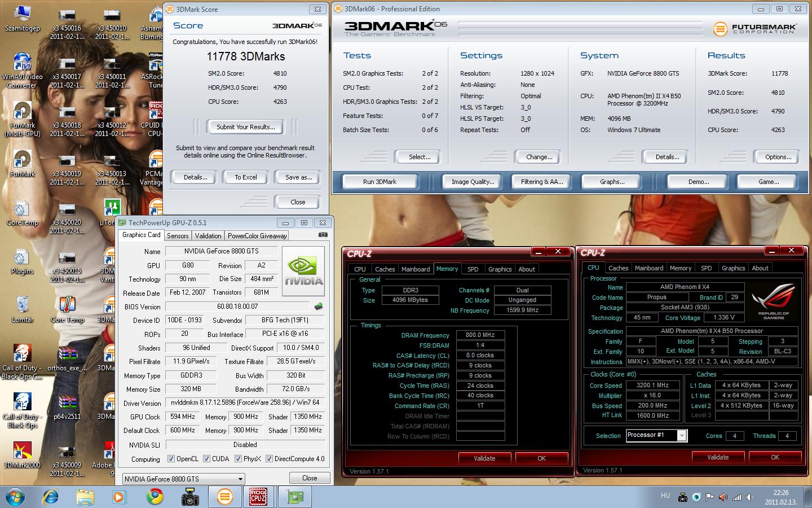This screenshot has height=508, width=812.
Task: Switch to the Sensors tab in GPU-Z
Action: coord(178,236)
